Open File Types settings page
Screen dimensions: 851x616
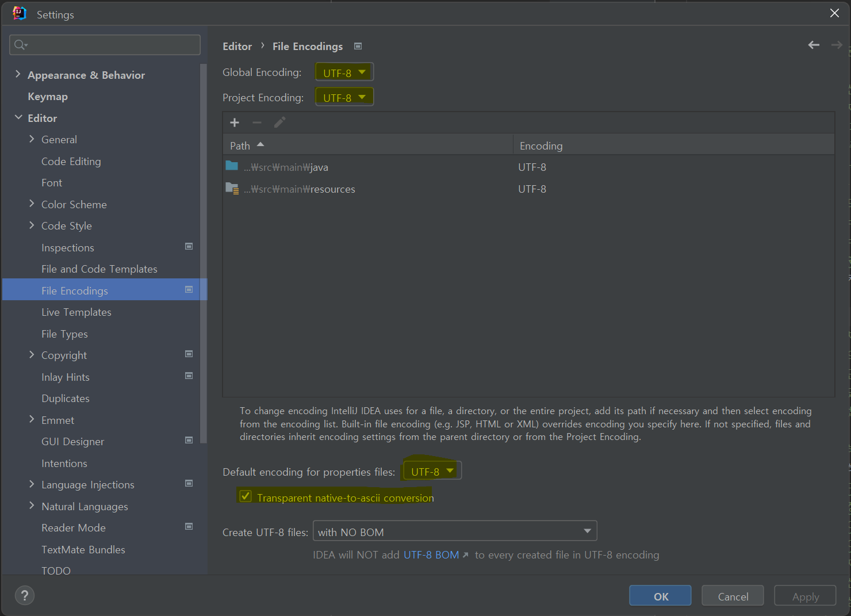[x=64, y=334]
